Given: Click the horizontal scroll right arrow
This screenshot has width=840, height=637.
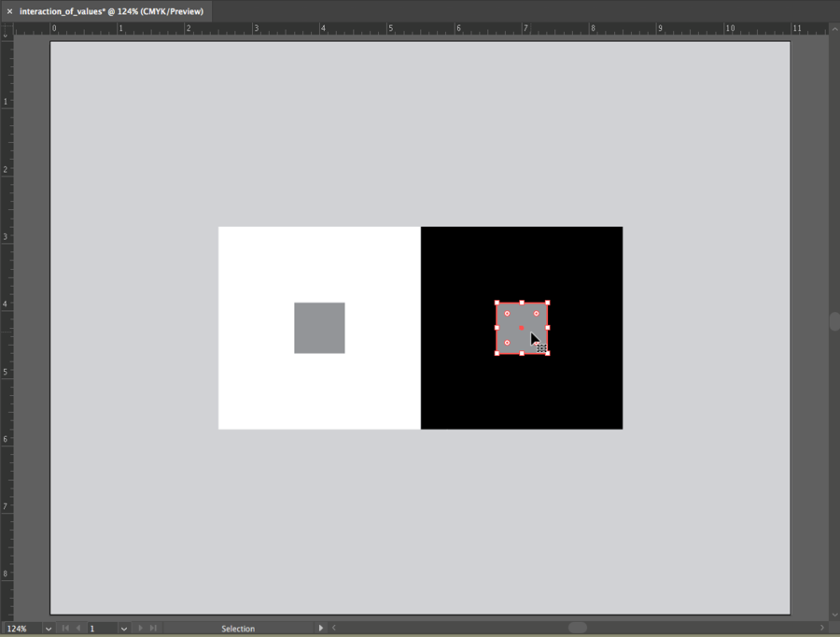Looking at the screenshot, I should (822, 629).
